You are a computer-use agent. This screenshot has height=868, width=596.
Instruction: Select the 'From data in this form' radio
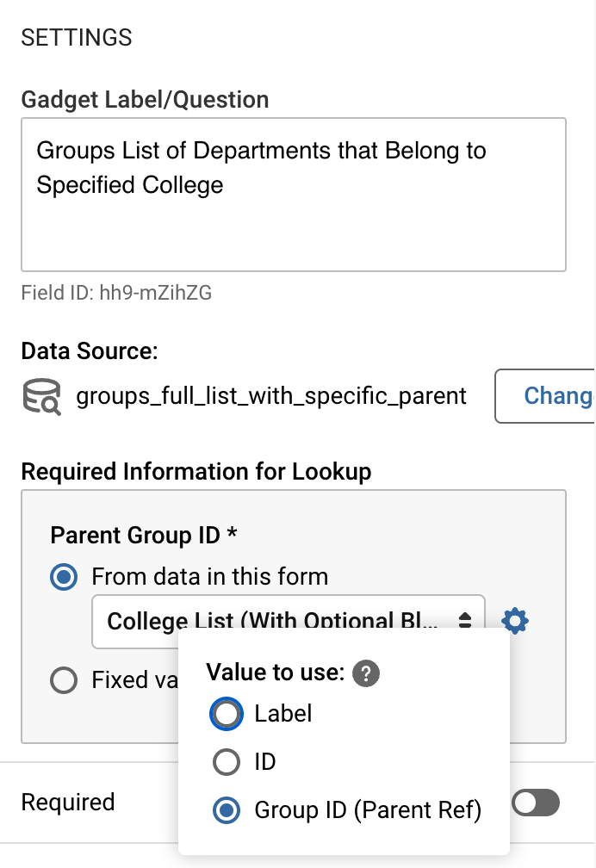tap(64, 576)
